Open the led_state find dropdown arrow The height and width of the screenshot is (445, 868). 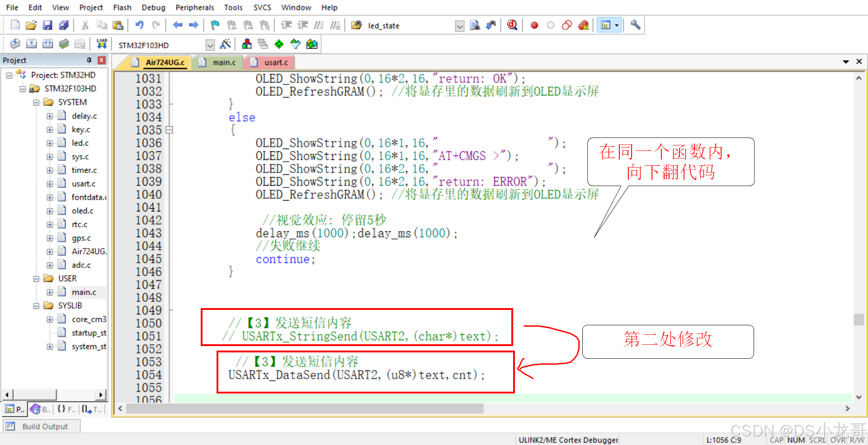pyautogui.click(x=459, y=26)
